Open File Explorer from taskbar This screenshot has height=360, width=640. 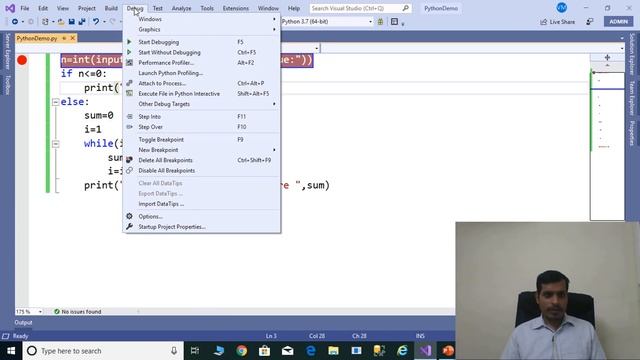[x=333, y=351]
